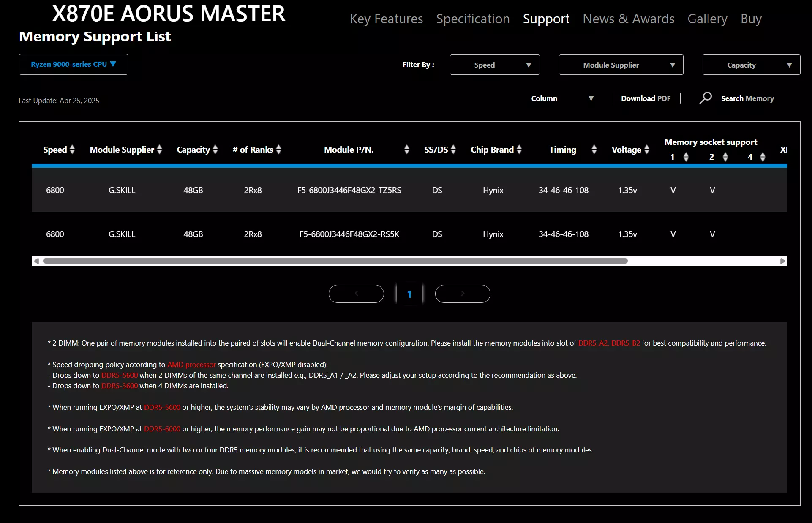The width and height of the screenshot is (812, 523).
Task: Sort by Module P/N. arrows
Action: 406,150
